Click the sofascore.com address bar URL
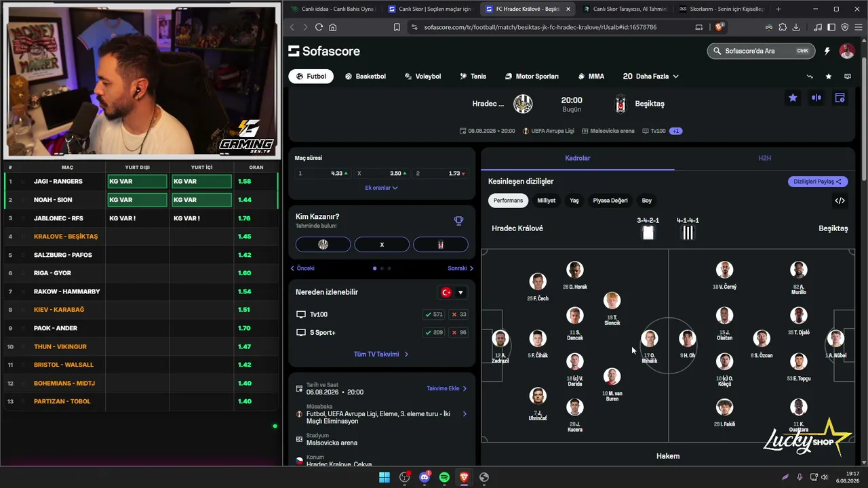 [540, 27]
